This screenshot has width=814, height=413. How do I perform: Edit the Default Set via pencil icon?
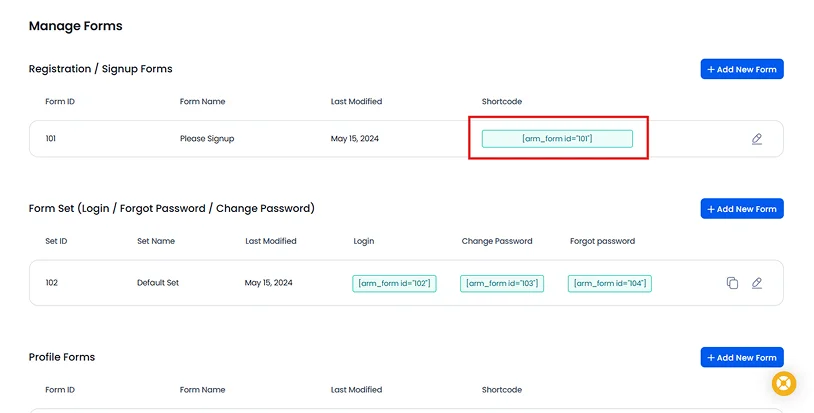pos(757,283)
